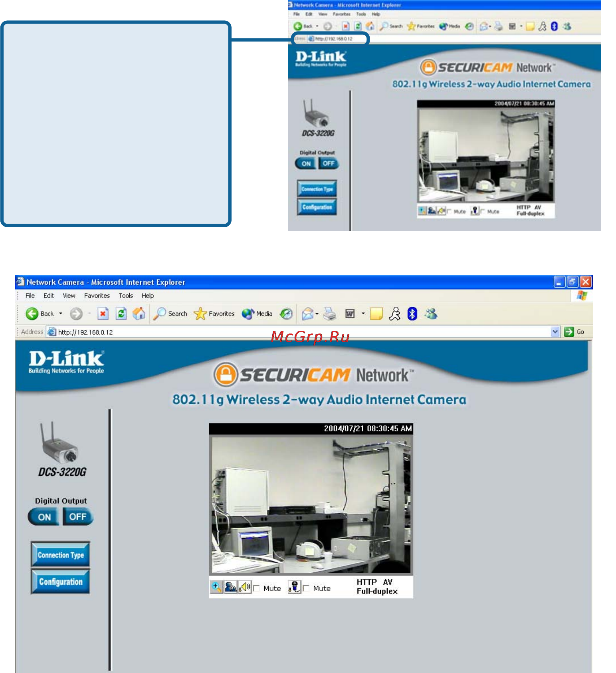Open the two-people Messenger icon
The image size is (616, 673).
(431, 314)
